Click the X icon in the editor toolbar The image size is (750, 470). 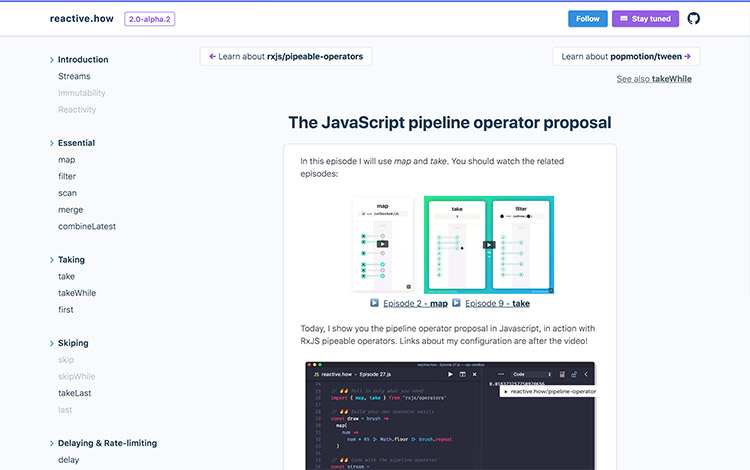[x=474, y=374]
